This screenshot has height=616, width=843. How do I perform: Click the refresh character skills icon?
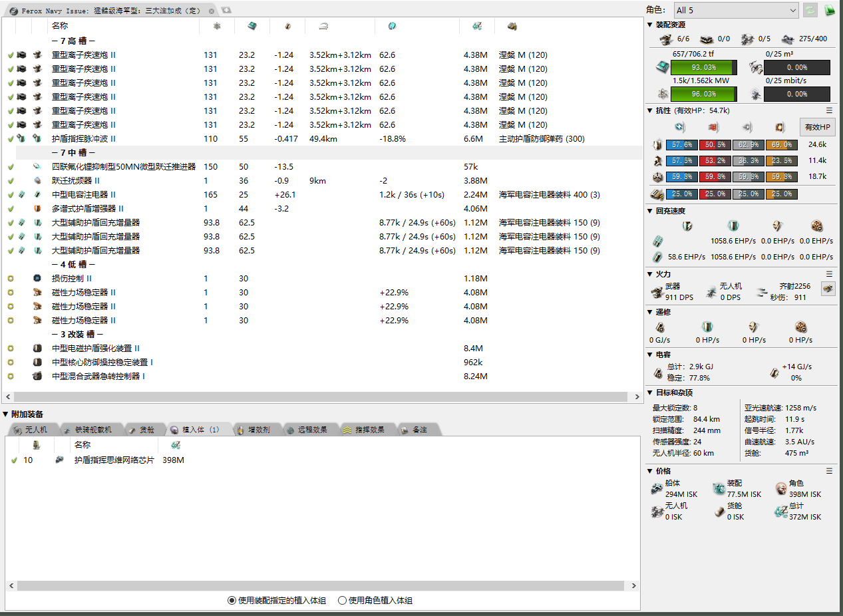pos(810,10)
